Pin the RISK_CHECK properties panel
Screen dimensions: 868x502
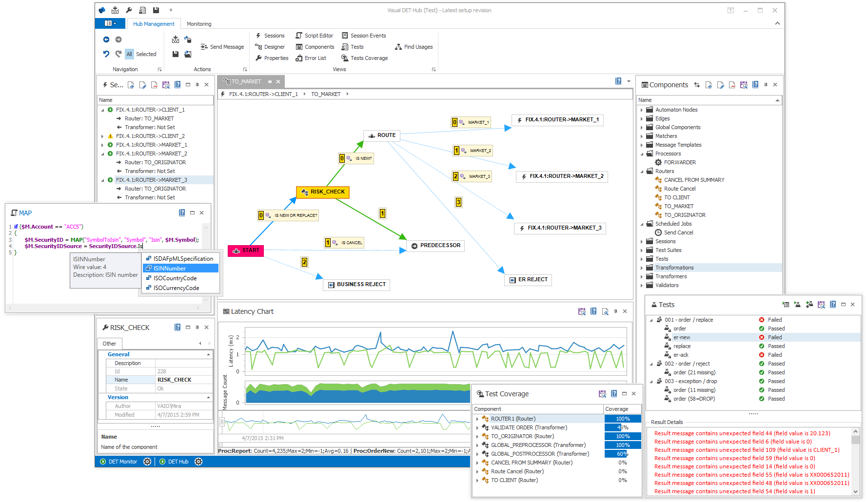click(197, 328)
